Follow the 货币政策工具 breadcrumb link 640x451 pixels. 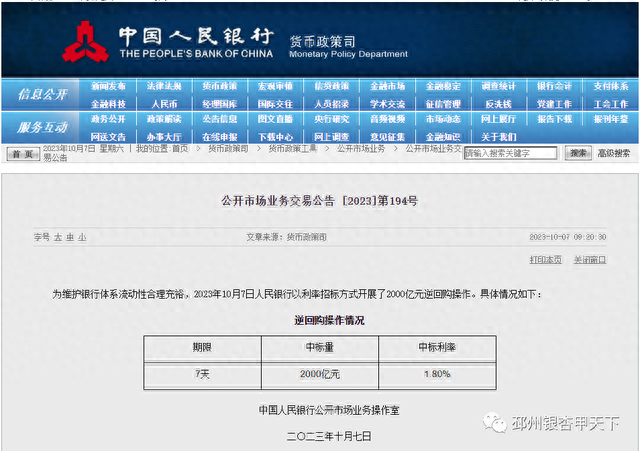(293, 149)
